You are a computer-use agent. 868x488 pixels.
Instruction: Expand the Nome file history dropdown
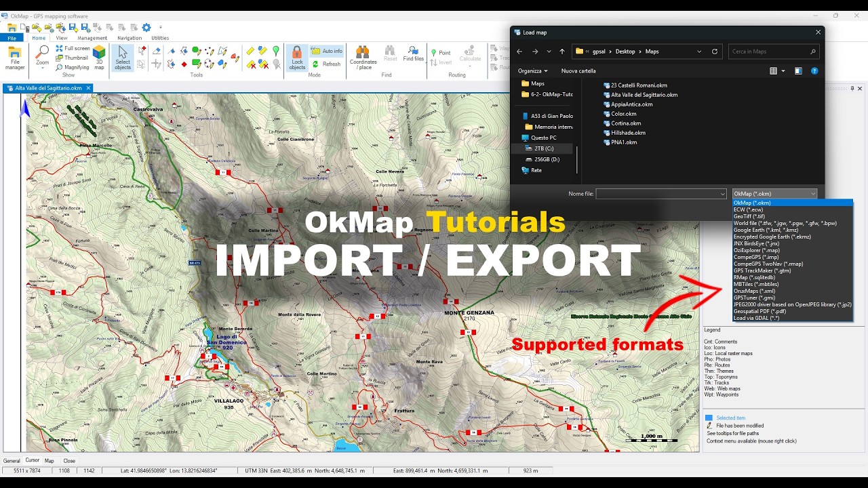click(x=723, y=194)
